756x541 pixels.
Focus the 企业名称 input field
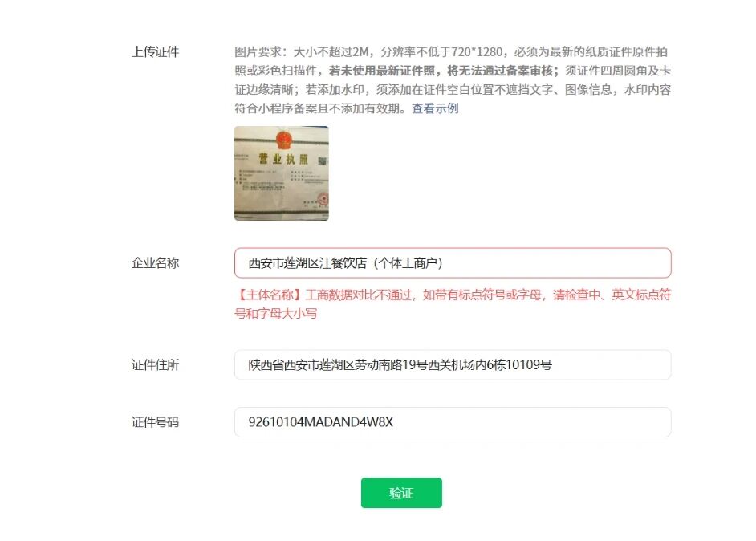pyautogui.click(x=453, y=262)
